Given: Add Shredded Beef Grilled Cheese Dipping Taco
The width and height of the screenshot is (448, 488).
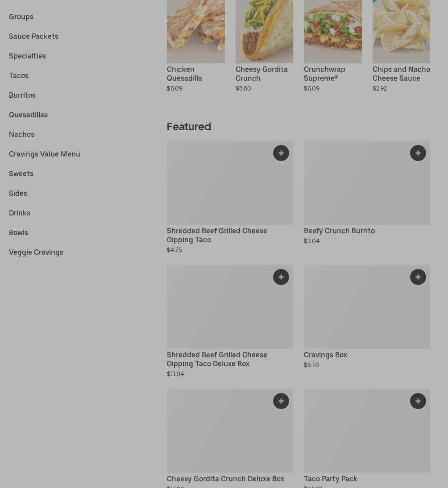Looking at the screenshot, I should coord(281,153).
